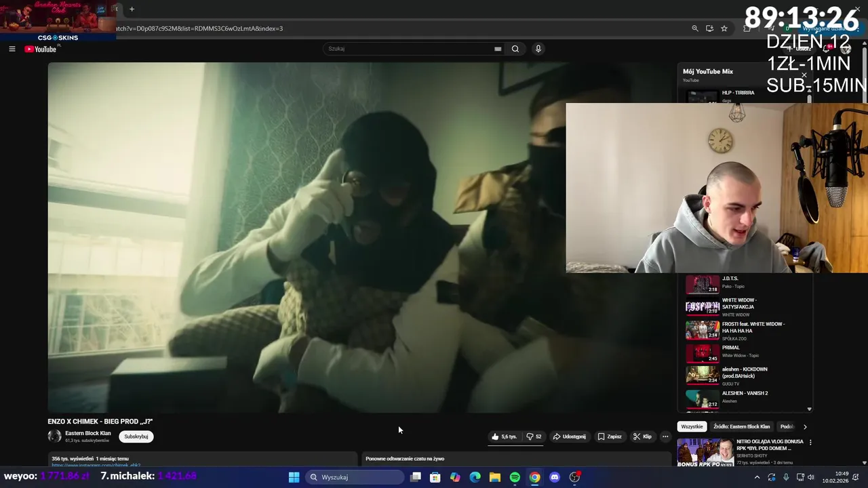Share the video via Udostępnij
The width and height of the screenshot is (868, 488).
[569, 436]
